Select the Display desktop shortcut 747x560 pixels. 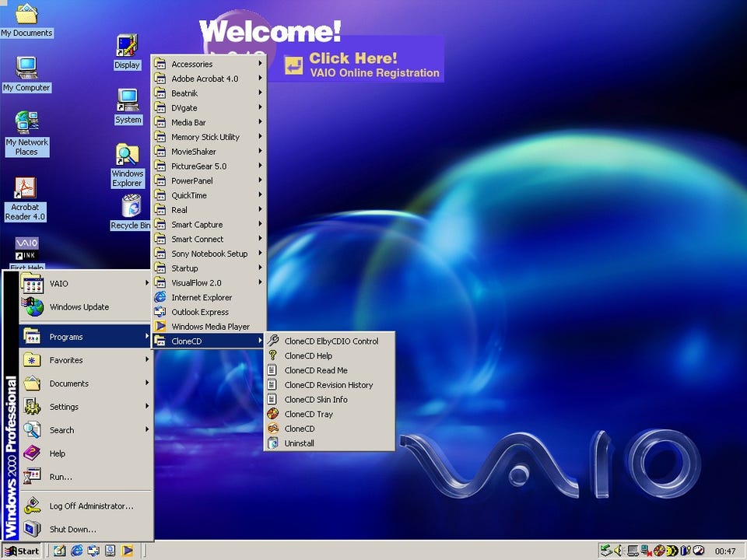127,52
